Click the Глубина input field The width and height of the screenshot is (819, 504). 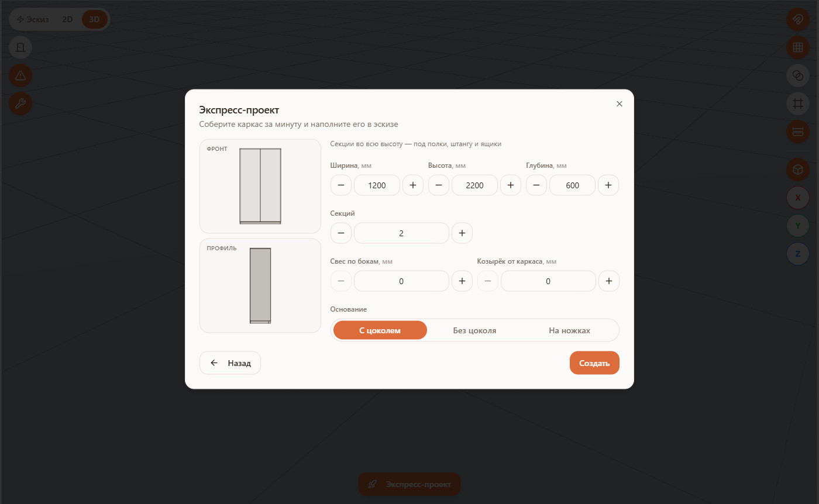pos(572,185)
